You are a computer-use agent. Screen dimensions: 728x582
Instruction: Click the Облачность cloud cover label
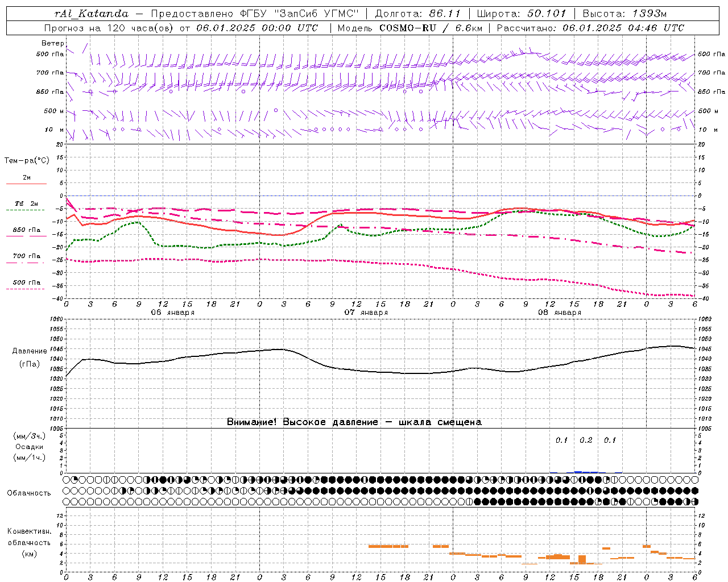click(x=29, y=493)
